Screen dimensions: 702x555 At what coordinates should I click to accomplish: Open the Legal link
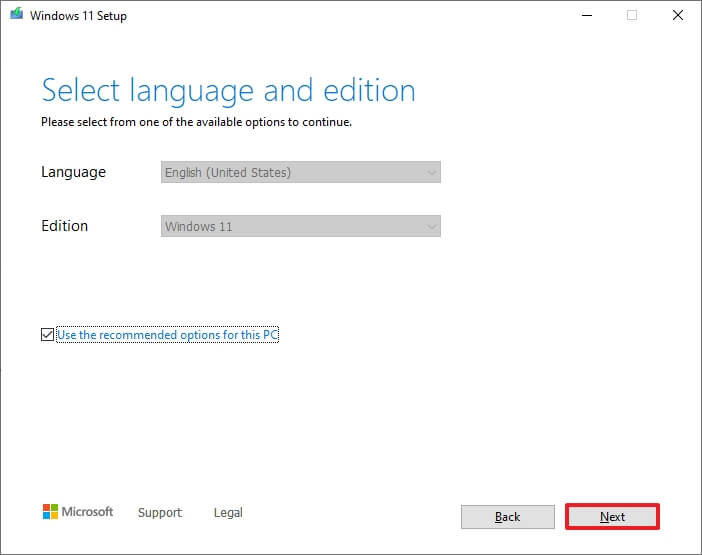228,513
